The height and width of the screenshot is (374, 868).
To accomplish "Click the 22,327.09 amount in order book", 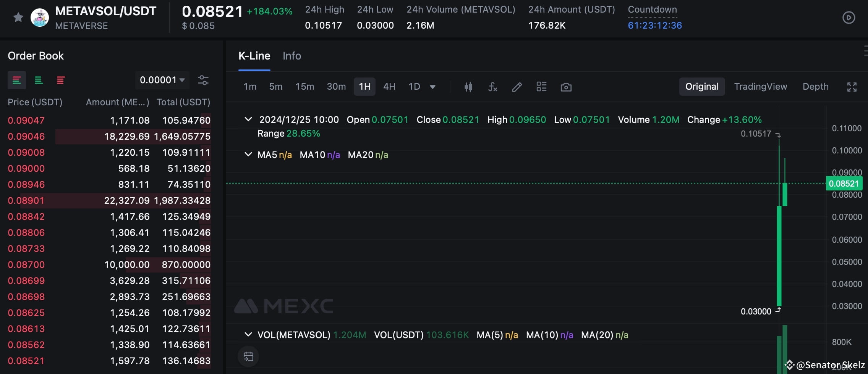I will click(127, 200).
